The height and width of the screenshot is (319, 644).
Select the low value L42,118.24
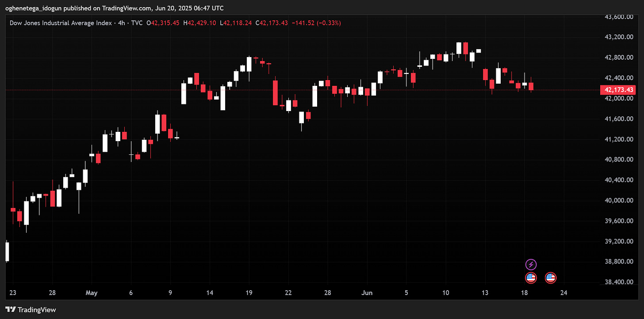[236, 23]
